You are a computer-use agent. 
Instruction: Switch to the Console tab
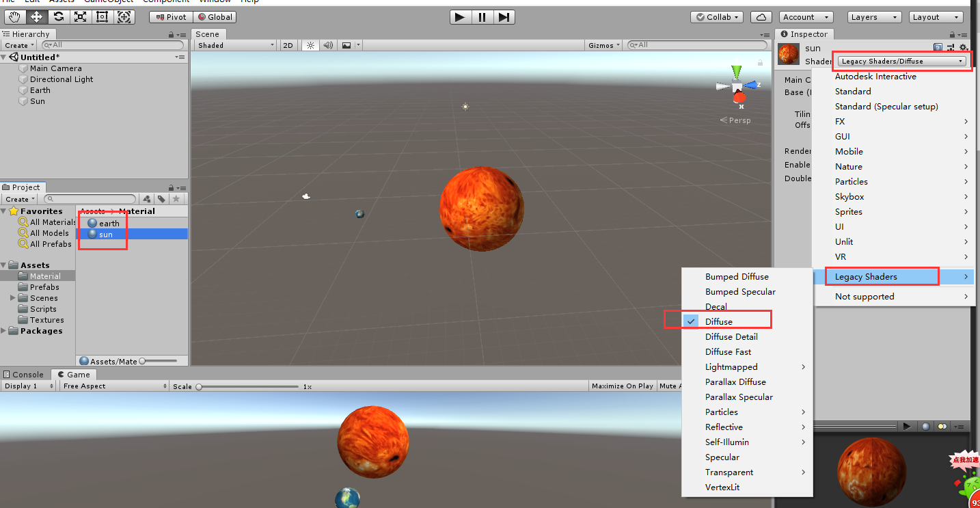point(25,374)
